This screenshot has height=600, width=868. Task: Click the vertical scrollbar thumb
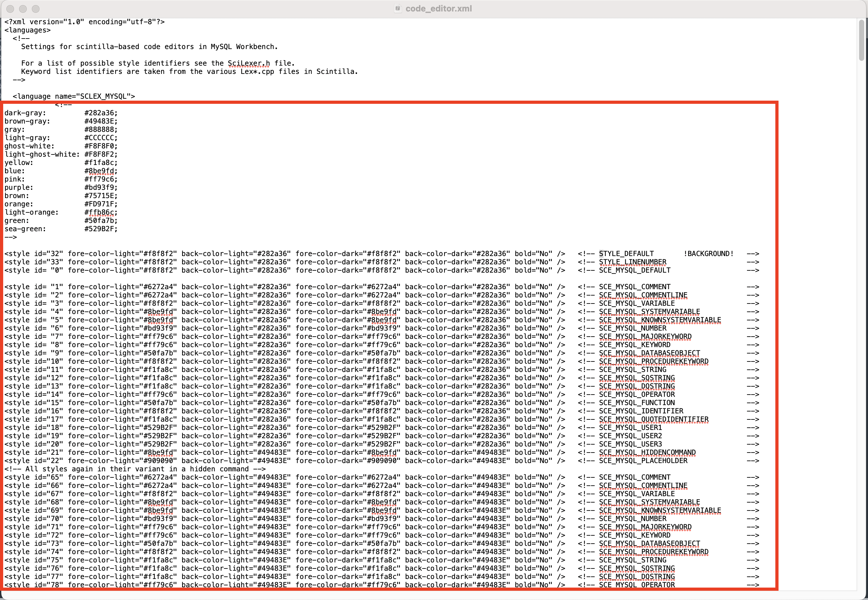coord(862,39)
